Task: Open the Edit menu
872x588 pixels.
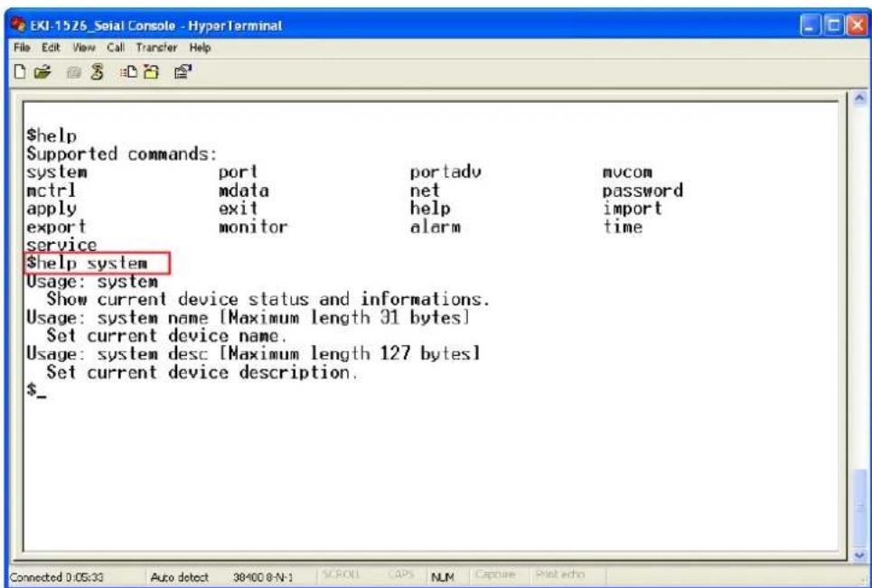Action: 51,48
